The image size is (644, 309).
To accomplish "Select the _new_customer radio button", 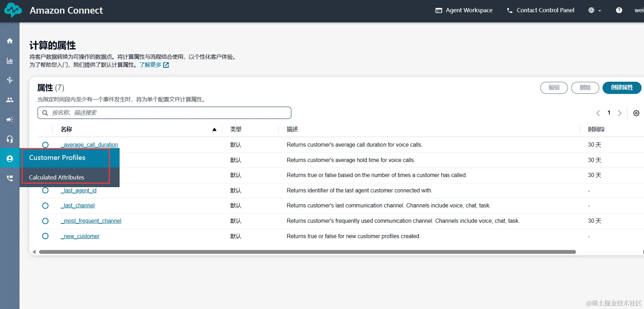I will click(45, 236).
